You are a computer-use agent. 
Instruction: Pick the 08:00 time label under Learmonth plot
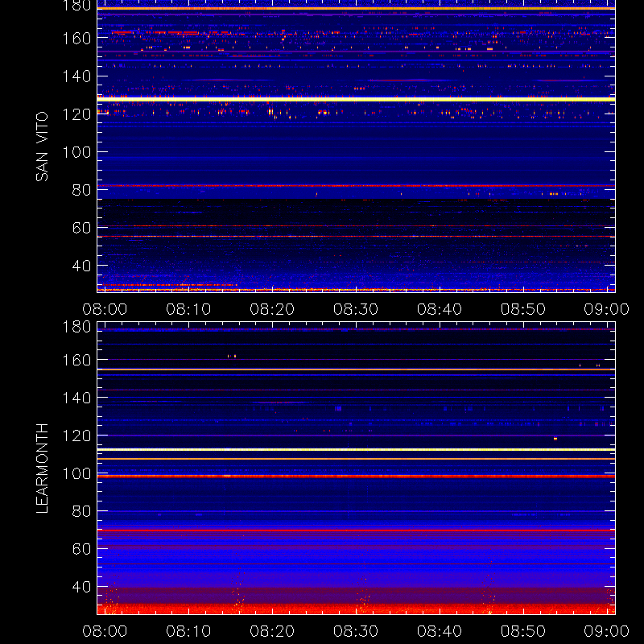[x=105, y=631]
